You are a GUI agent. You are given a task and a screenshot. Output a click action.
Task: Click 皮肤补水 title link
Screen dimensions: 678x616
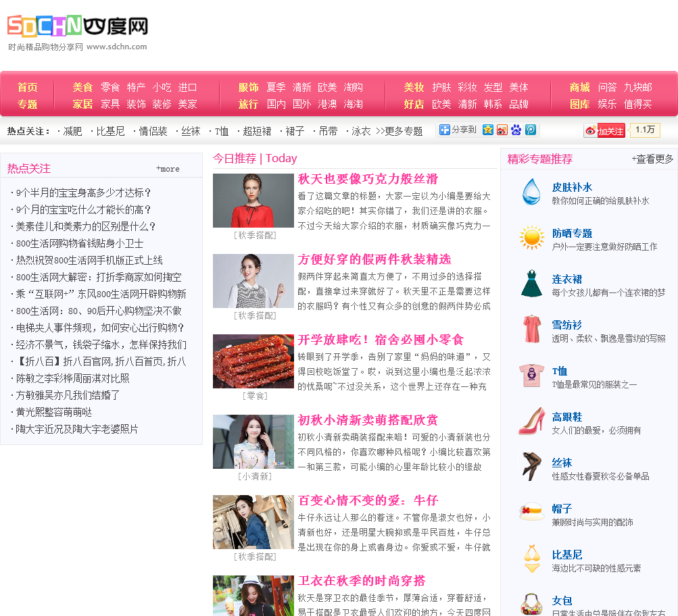pos(572,188)
